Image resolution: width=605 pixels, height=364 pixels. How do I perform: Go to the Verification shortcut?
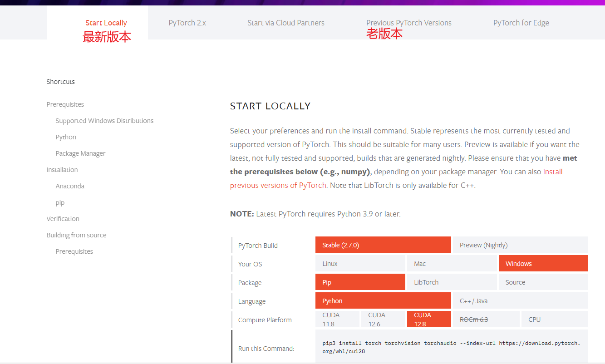[x=63, y=219]
